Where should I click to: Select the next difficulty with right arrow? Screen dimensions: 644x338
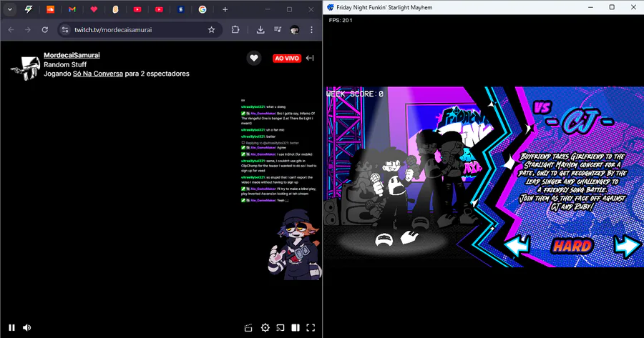coord(627,245)
